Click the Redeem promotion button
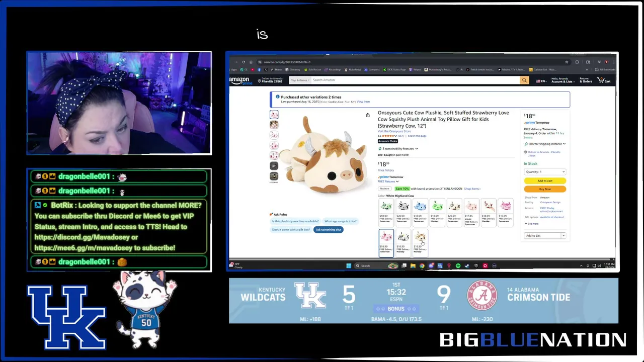 pos(385,189)
